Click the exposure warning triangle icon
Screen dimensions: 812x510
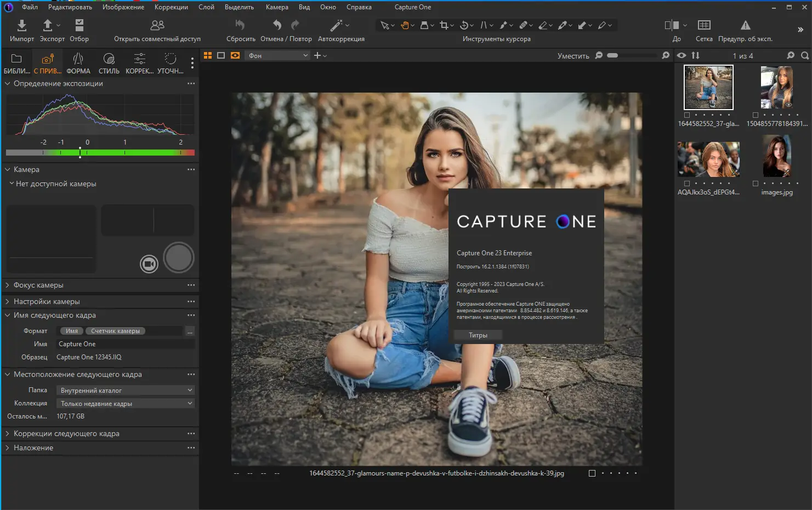[x=745, y=25]
